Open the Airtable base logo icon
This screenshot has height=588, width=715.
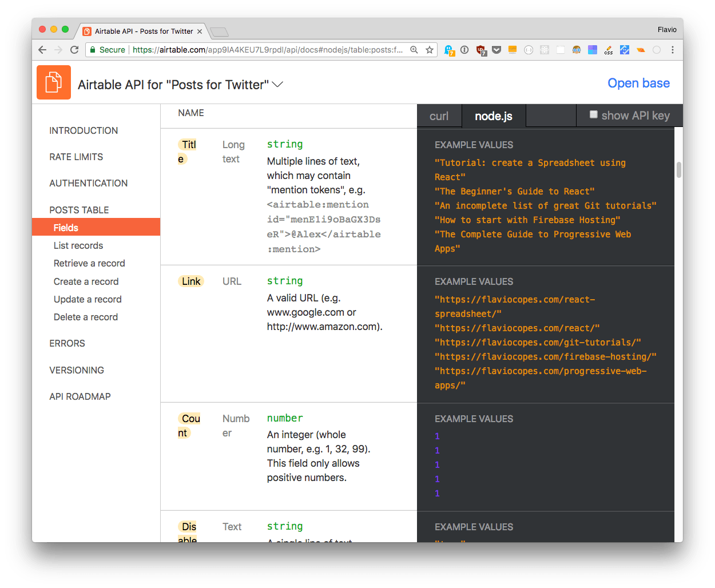pos(53,82)
